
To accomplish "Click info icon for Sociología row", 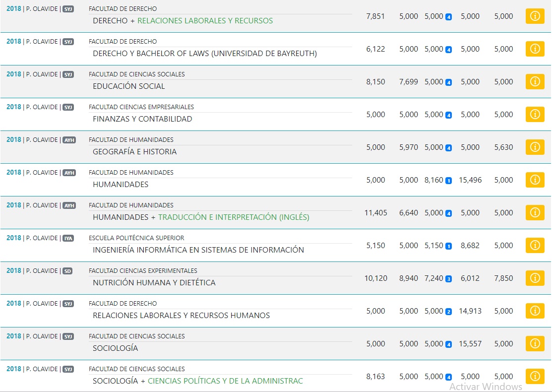I will (x=535, y=343).
